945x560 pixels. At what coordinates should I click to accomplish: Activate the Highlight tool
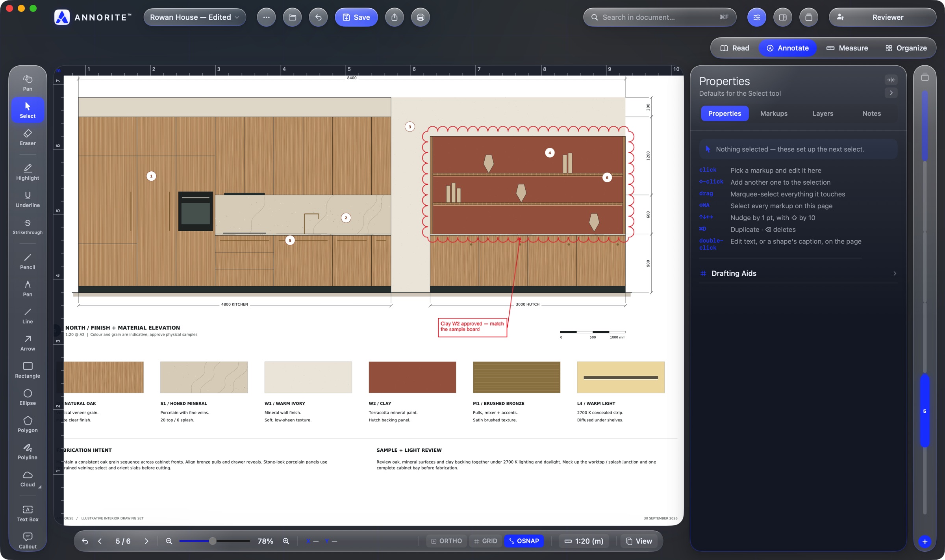[28, 172]
